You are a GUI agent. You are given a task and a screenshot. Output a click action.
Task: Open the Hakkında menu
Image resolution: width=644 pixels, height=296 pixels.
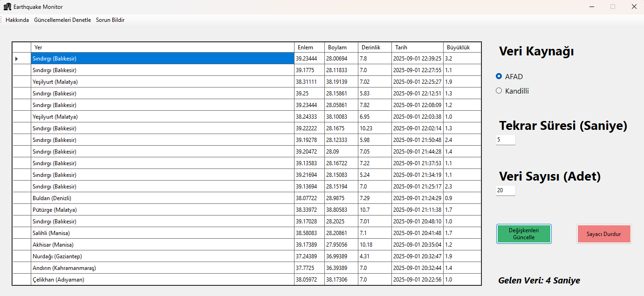17,20
